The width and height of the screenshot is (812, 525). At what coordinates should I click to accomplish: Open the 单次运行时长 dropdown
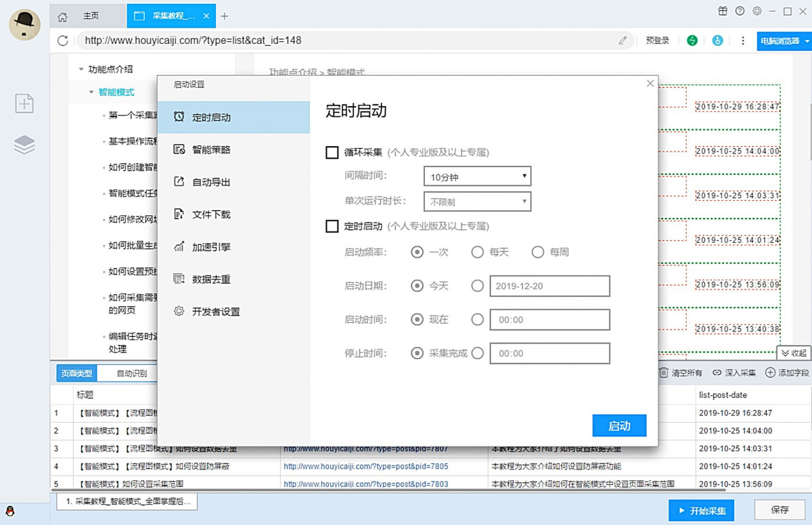click(x=477, y=202)
